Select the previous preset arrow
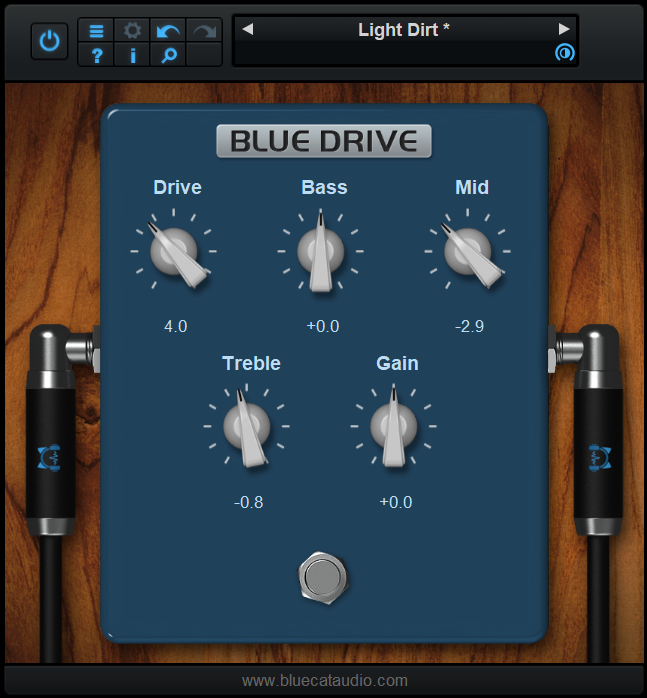 pyautogui.click(x=248, y=29)
